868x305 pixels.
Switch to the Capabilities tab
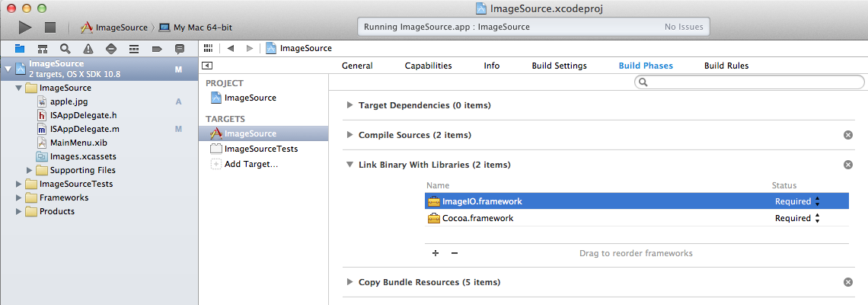(x=428, y=66)
